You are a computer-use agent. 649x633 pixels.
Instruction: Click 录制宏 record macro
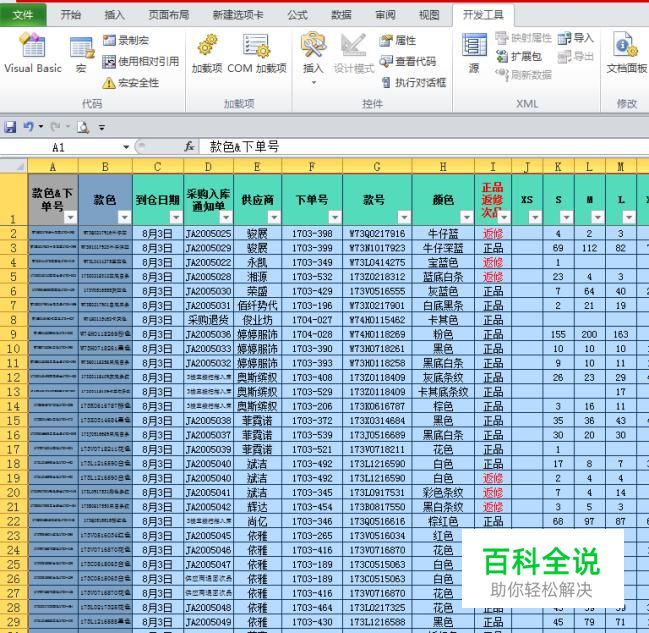tap(125, 40)
